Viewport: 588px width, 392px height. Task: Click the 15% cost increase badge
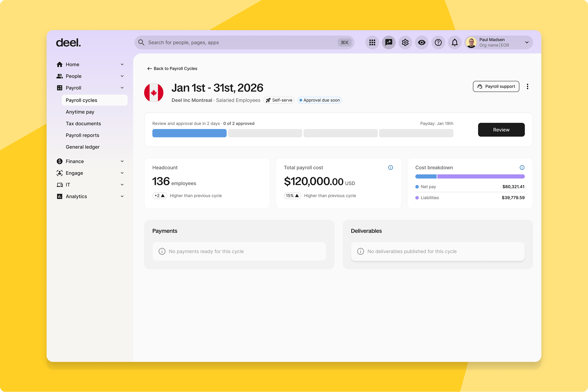coord(292,196)
